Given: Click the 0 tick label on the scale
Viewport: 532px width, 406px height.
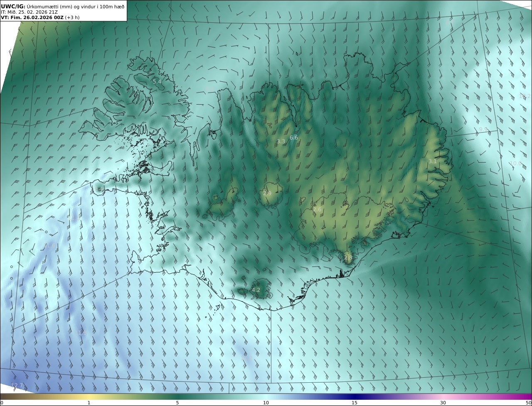Looking at the screenshot, I should 2,403.
